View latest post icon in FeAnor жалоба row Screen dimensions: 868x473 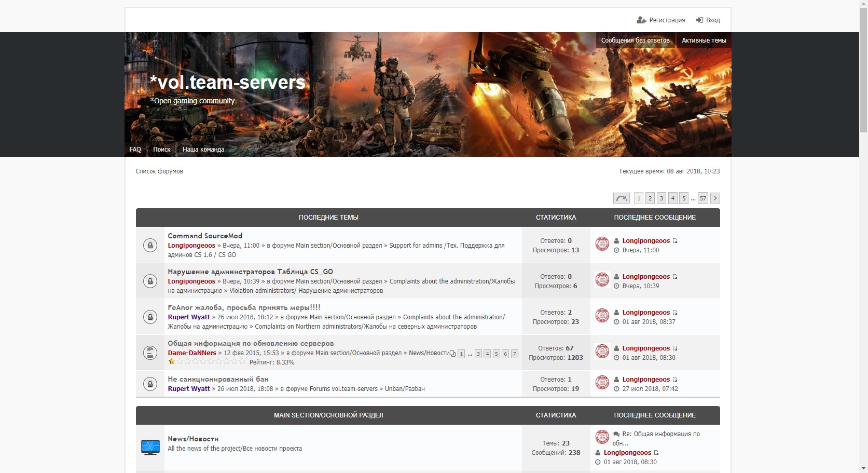click(675, 313)
